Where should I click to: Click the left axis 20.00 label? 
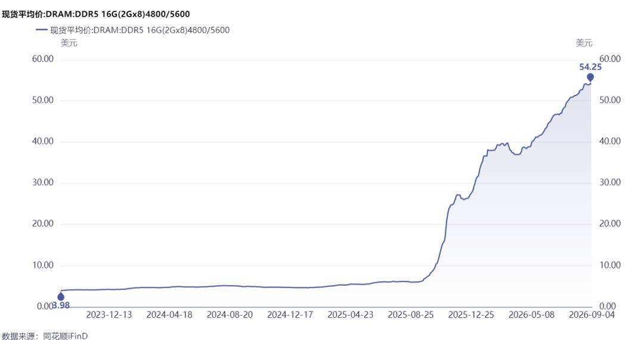point(43,224)
